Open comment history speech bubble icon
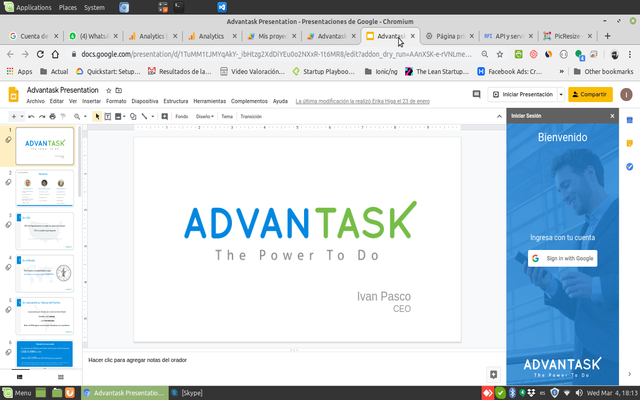The width and height of the screenshot is (640, 400). point(476,94)
